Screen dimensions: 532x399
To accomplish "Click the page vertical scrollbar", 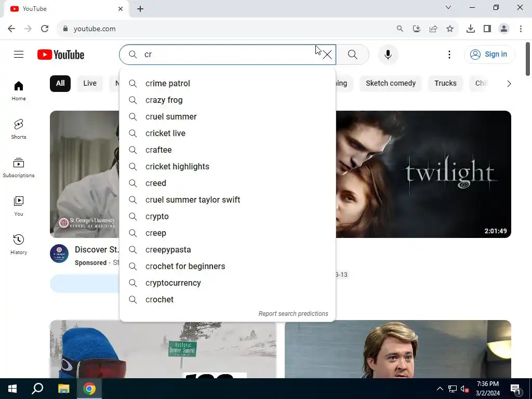I will pyautogui.click(x=528, y=59).
